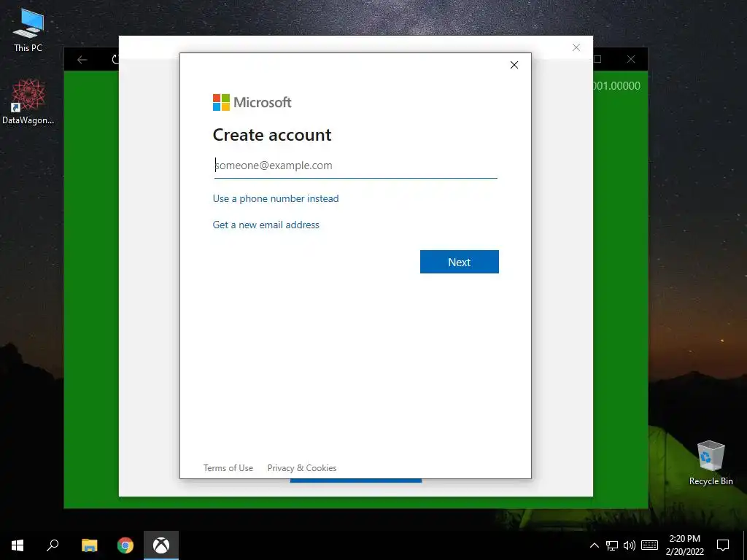The width and height of the screenshot is (747, 560).
Task: Open the clock showing 2:20 PM
Action: (684, 545)
